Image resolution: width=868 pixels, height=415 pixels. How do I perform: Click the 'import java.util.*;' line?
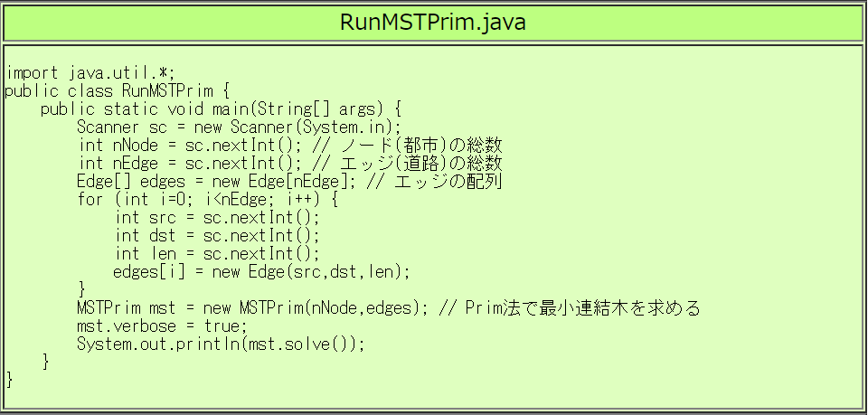point(90,72)
